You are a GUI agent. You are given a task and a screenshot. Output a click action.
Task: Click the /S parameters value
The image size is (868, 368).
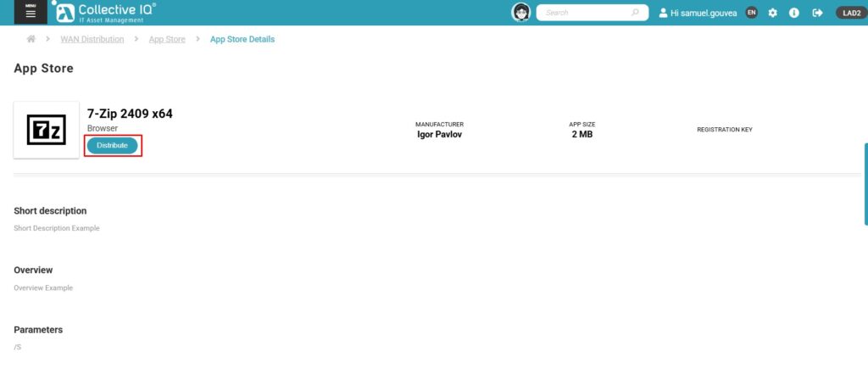pos(18,348)
